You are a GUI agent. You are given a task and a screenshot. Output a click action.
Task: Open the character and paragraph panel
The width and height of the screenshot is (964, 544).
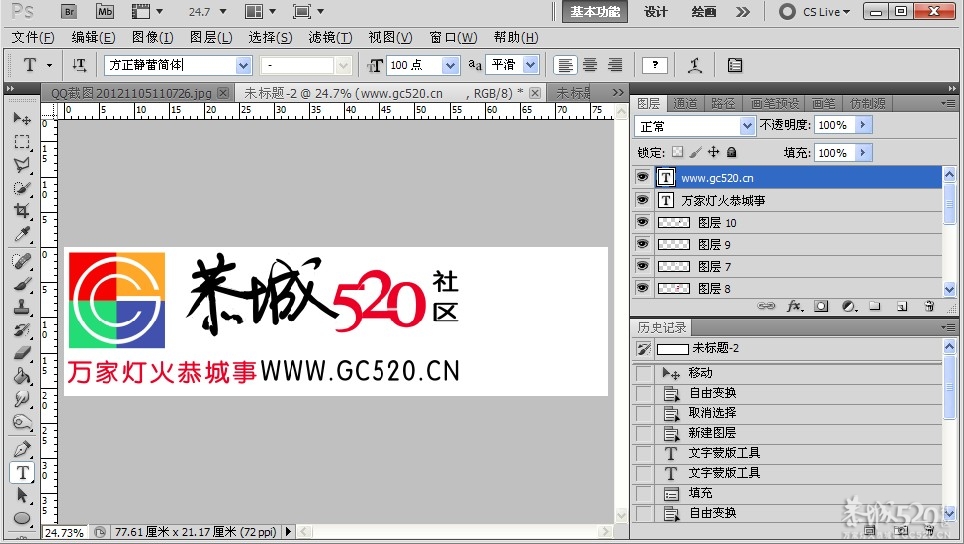click(735, 65)
